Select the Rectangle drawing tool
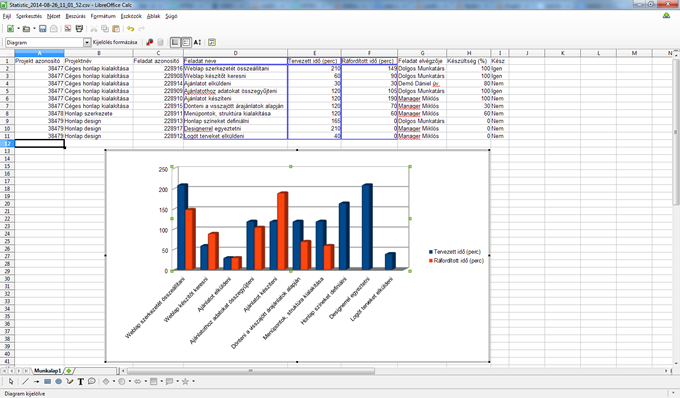680x398 pixels. click(x=47, y=382)
